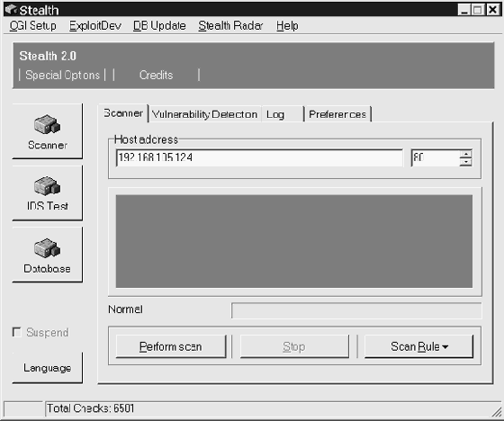
Task: Decrease port number with down arrow
Action: coord(465,162)
